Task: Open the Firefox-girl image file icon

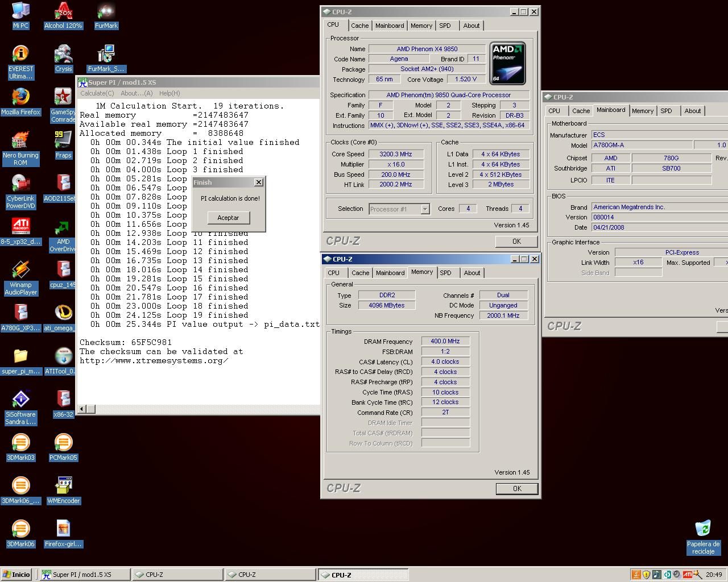Action: (x=63, y=534)
